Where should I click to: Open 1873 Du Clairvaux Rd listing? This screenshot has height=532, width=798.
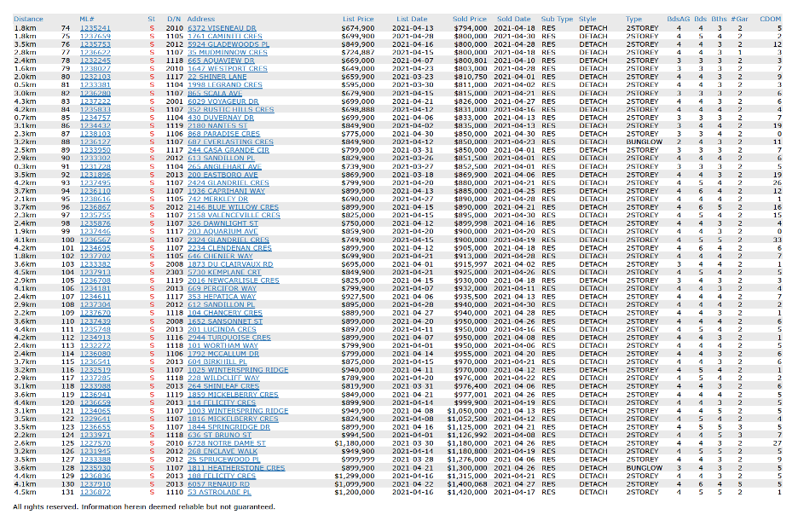click(x=230, y=264)
